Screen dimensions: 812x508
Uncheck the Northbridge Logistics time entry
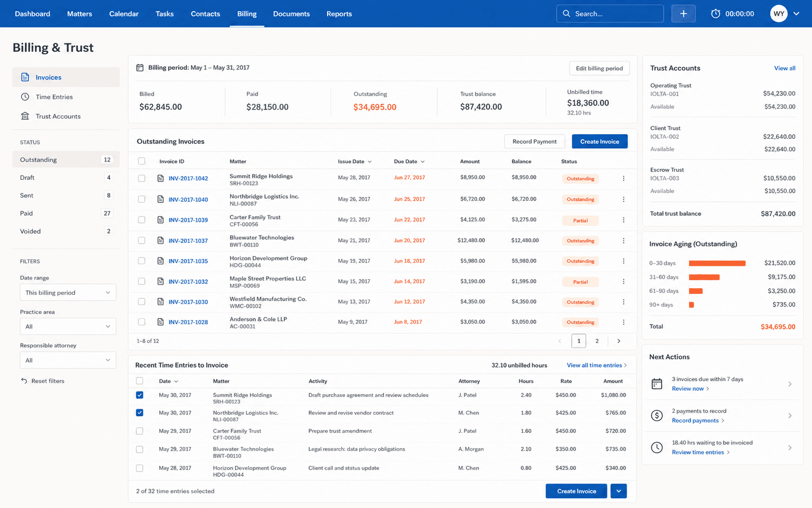point(139,413)
